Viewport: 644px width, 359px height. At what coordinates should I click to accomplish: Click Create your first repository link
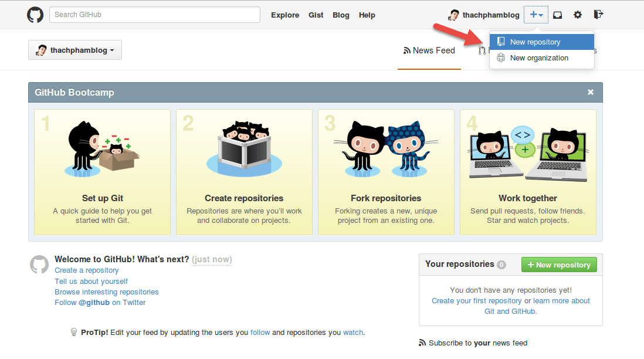point(476,301)
